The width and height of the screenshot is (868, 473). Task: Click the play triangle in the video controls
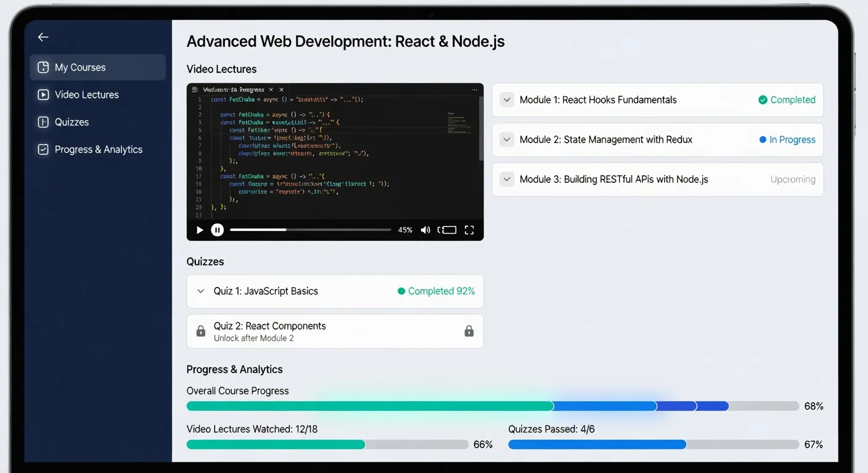click(x=200, y=230)
